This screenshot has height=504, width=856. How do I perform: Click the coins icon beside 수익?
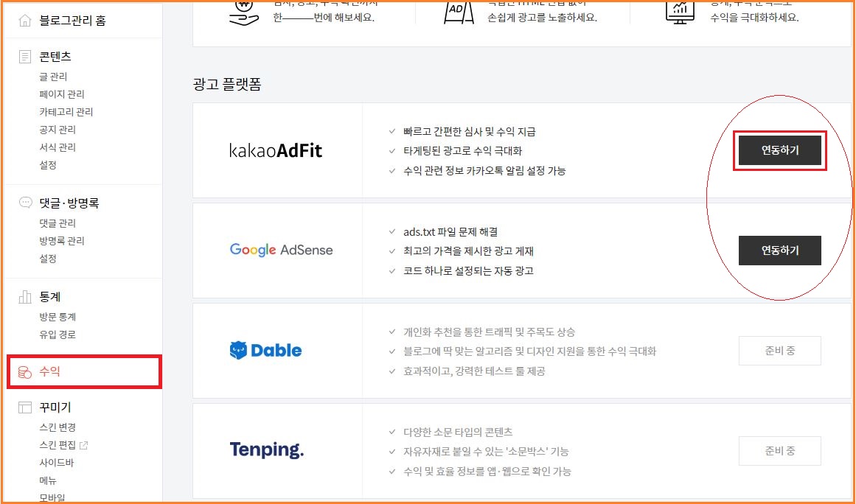coord(25,372)
